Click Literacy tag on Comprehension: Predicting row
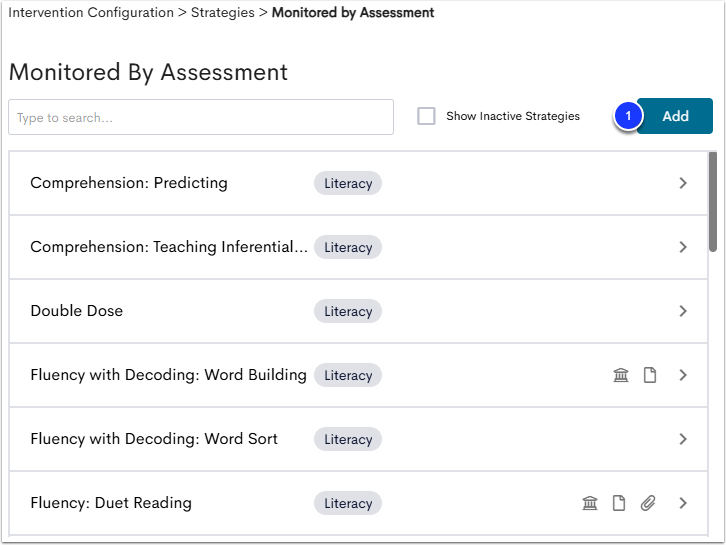The height and width of the screenshot is (545, 726). tap(348, 183)
